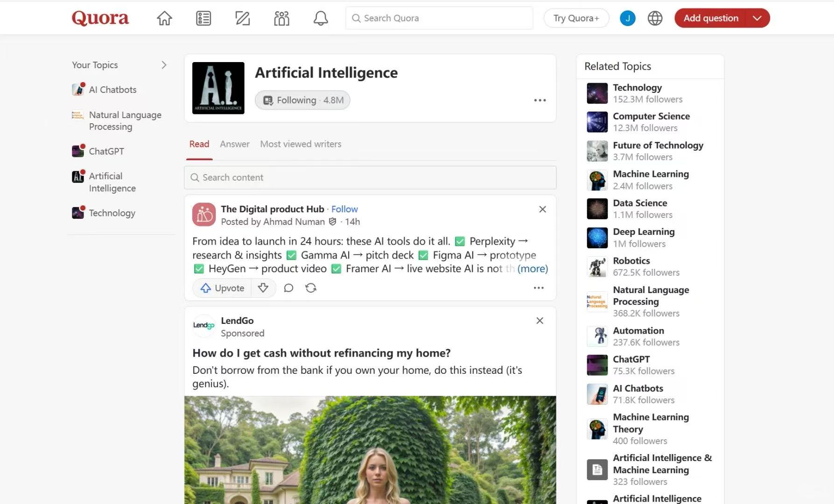The height and width of the screenshot is (504, 834).
Task: Switch to the Answer tab
Action: pyautogui.click(x=234, y=144)
